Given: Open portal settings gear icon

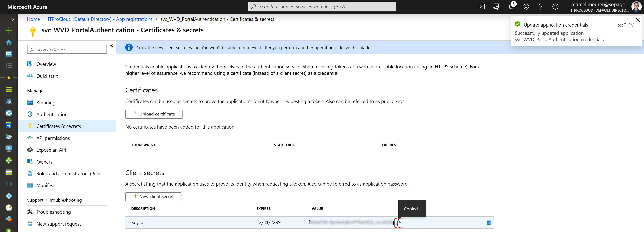Looking at the screenshot, I should coord(526,7).
